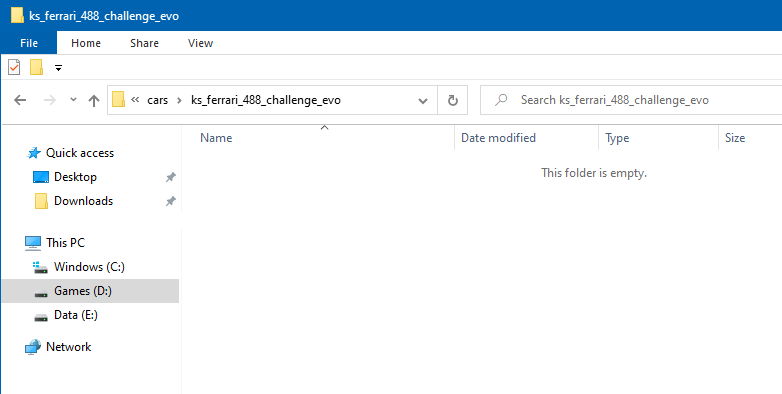The height and width of the screenshot is (394, 782).
Task: Click the ks_ferrari_488_challenge_evo breadcrumb
Action: coord(266,100)
